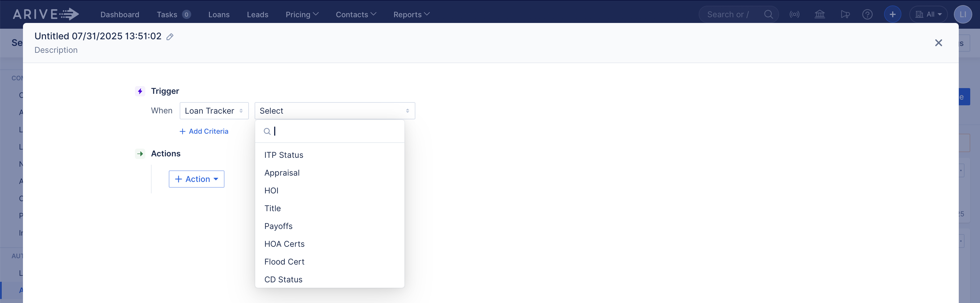This screenshot has width=980, height=303.
Task: Click the green arrow Actions icon
Action: click(x=140, y=154)
